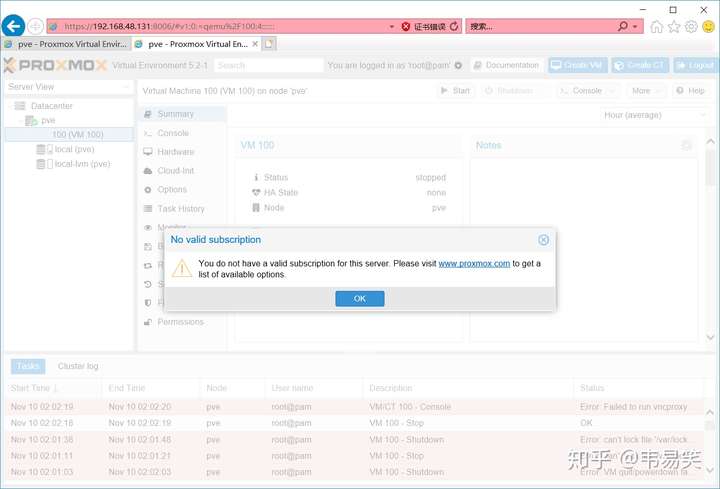Click the Create VM button

(578, 65)
